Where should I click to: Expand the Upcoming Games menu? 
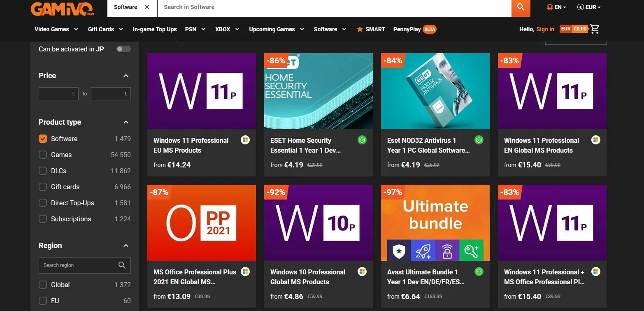pos(277,29)
